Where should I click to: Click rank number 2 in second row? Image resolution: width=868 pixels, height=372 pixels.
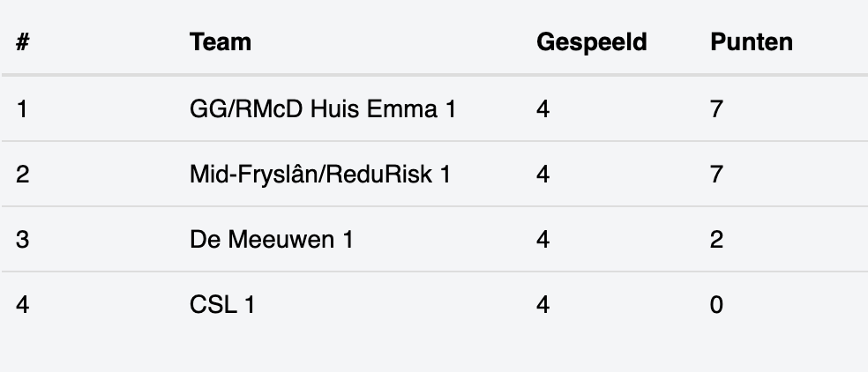[22, 175]
